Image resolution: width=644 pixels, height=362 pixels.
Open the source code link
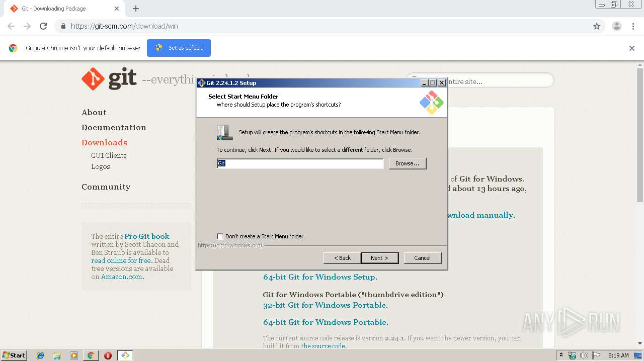coord(323,346)
